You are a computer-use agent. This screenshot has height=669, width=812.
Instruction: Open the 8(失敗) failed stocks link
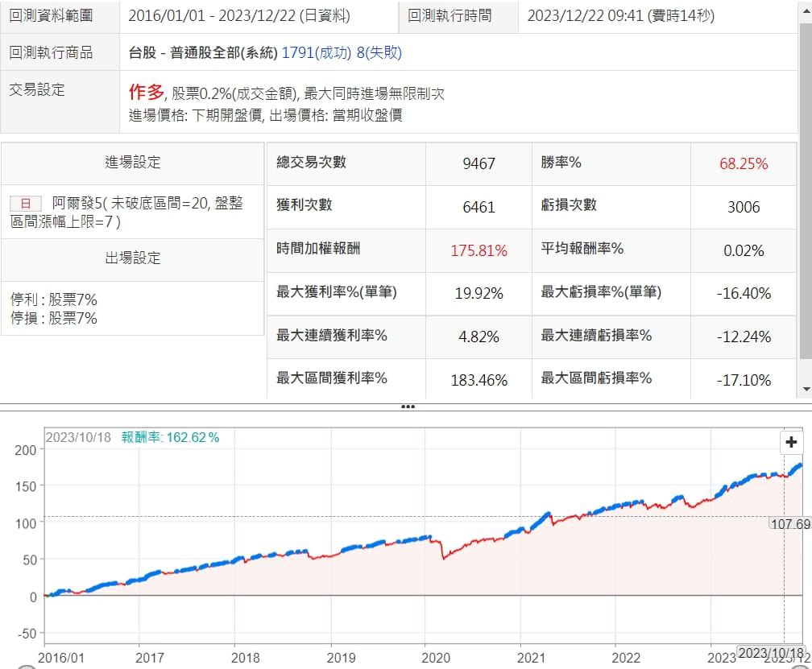click(x=379, y=53)
